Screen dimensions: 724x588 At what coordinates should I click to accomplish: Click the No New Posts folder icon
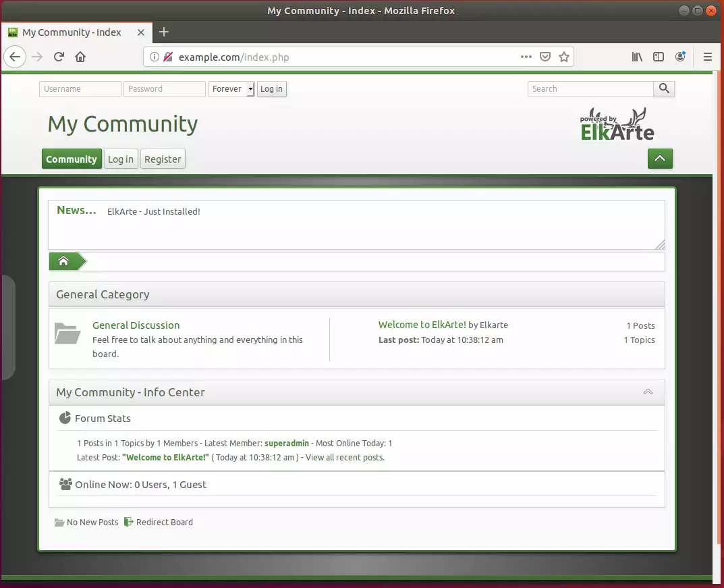[x=59, y=523]
